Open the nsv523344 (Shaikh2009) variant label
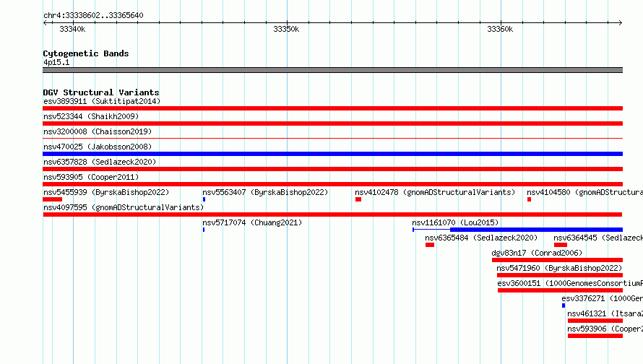 pos(91,116)
